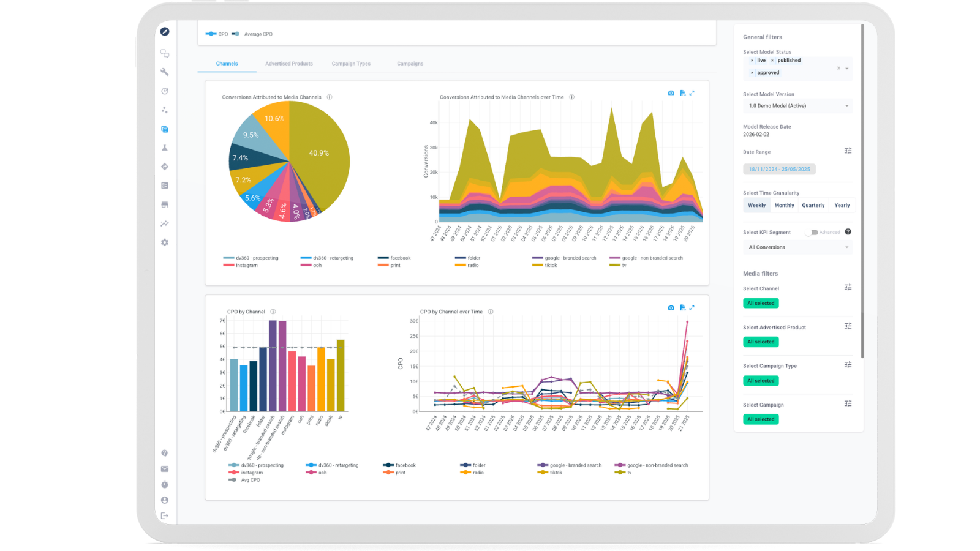This screenshot has height=551, width=980.
Task: Open Select Advertised Product filter sliders icon
Action: [x=848, y=326]
